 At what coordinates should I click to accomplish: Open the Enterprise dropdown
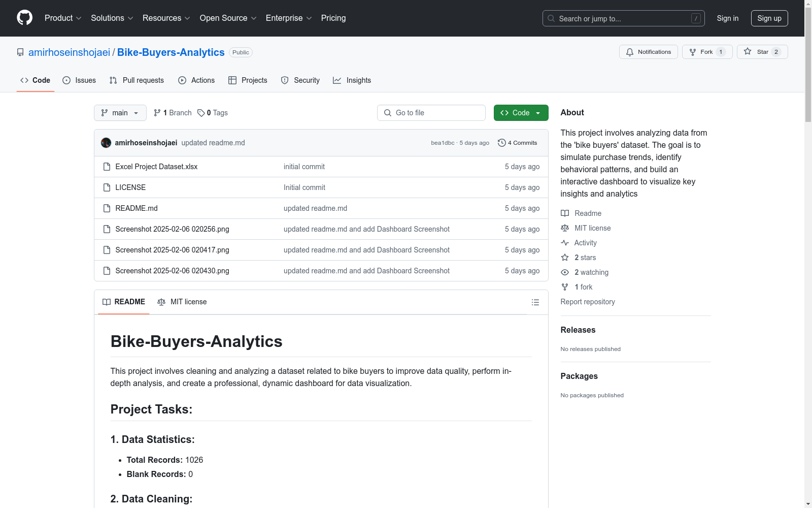pyautogui.click(x=289, y=18)
